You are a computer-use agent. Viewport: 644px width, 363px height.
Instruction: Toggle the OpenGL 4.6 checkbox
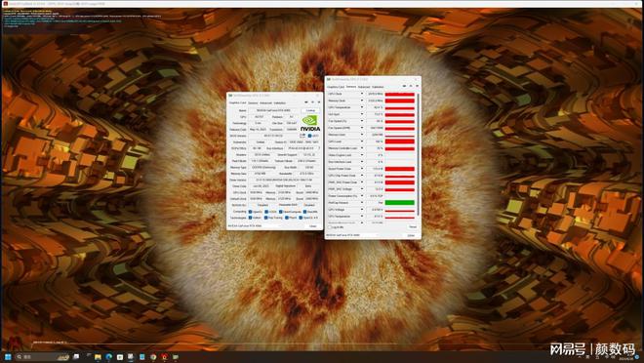click(301, 218)
